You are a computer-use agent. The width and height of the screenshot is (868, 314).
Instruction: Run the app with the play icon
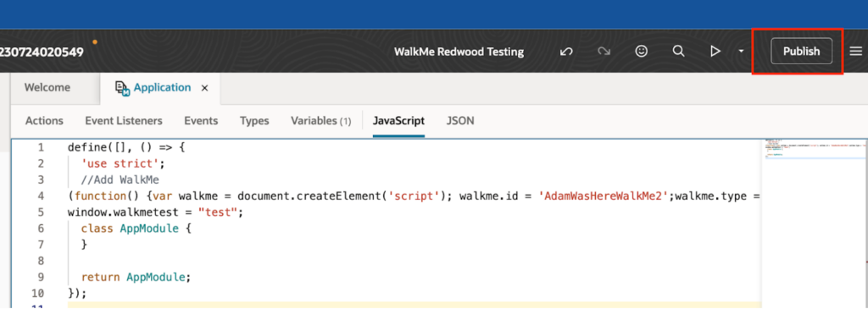[715, 52]
